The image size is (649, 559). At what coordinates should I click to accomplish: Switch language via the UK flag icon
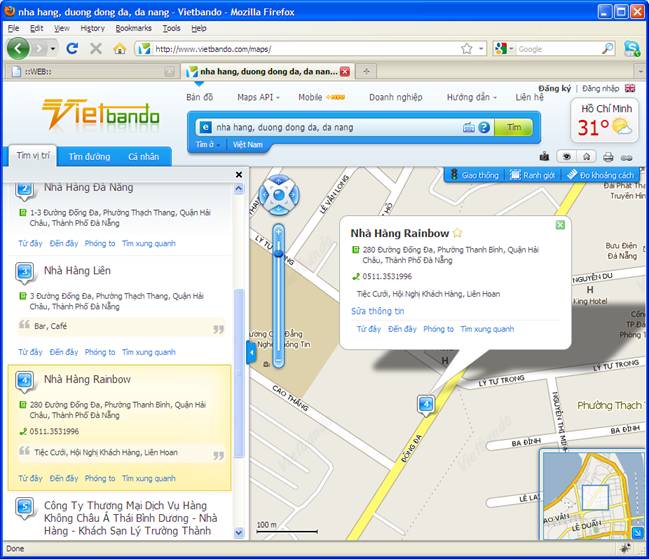(630, 88)
